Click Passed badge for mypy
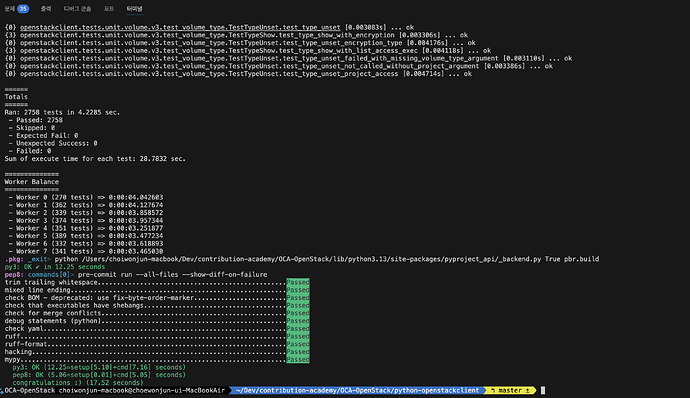This screenshot has width=690, height=398. click(x=298, y=360)
